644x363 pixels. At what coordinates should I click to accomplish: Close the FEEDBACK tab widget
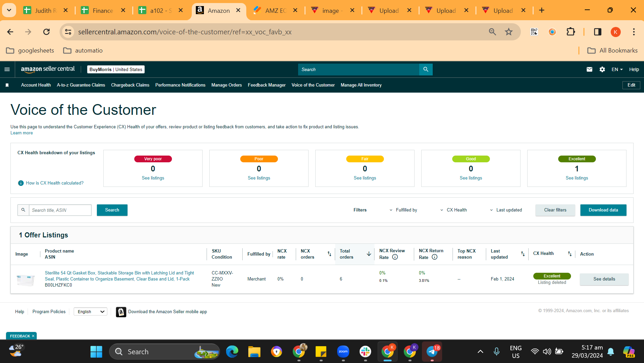click(33, 336)
